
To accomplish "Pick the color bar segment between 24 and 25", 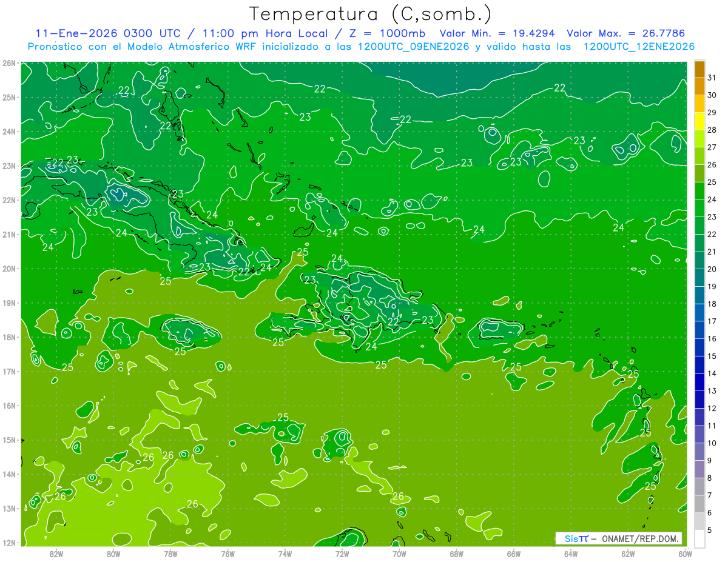I will [699, 191].
